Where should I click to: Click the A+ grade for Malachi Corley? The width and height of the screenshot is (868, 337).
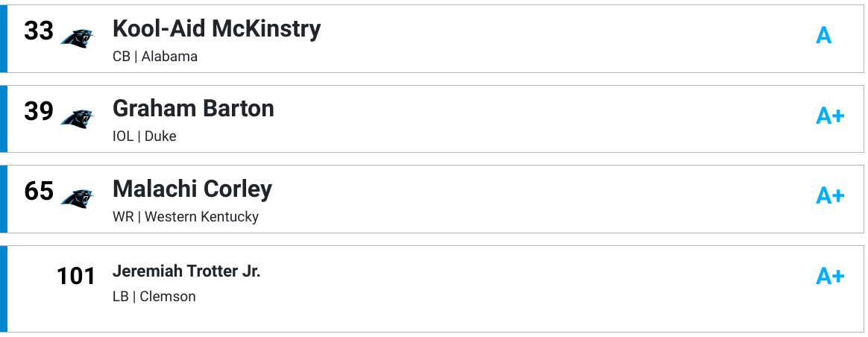pyautogui.click(x=830, y=196)
